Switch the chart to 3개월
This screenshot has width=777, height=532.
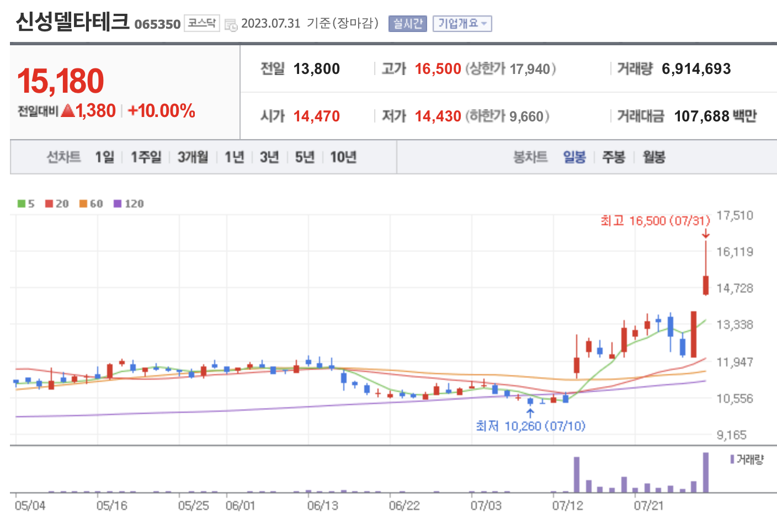tap(193, 157)
